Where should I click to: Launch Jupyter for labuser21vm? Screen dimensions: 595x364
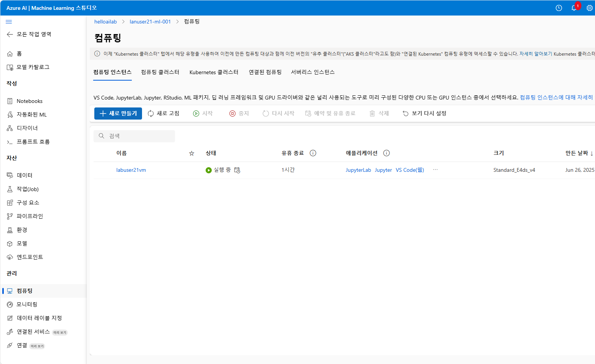383,170
